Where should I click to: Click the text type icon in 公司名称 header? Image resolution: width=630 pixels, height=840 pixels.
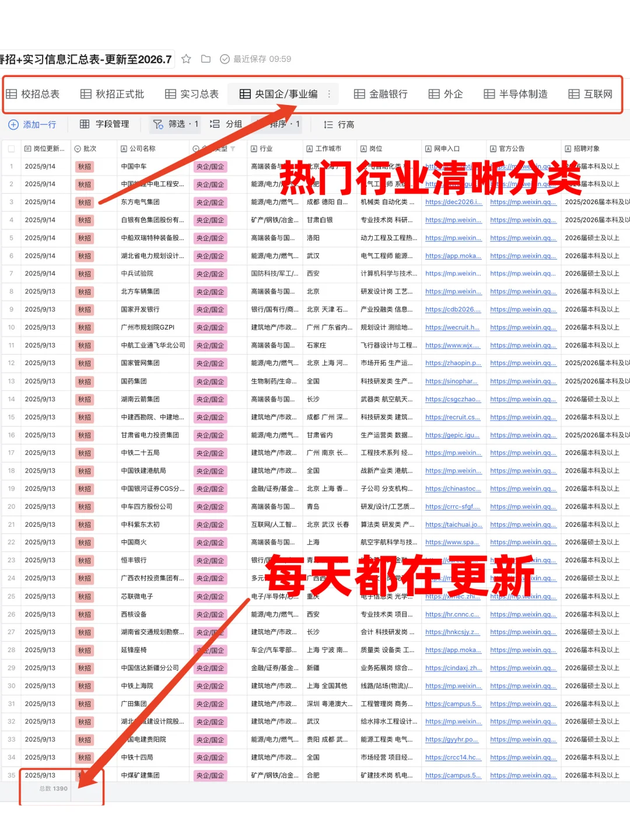[x=124, y=149]
